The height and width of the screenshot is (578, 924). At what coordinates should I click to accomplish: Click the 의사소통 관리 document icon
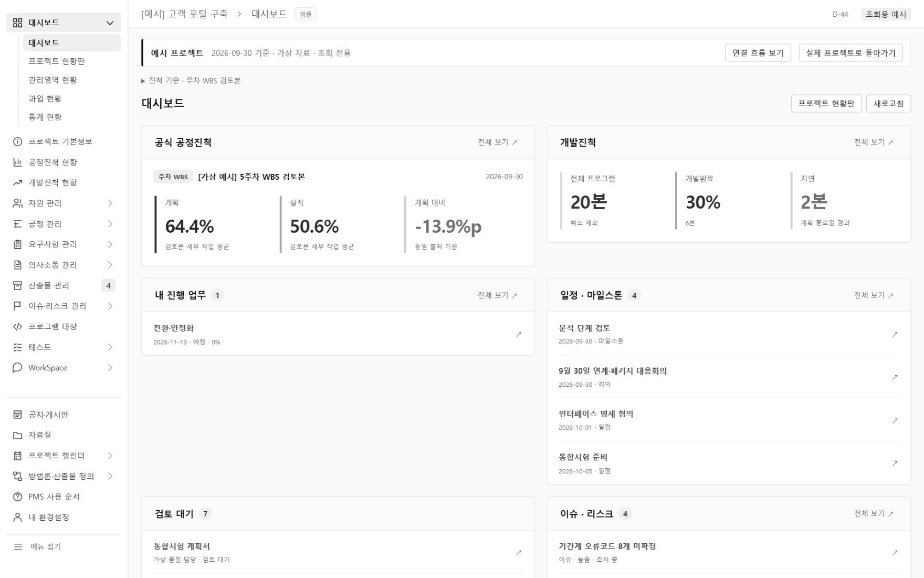click(18, 265)
